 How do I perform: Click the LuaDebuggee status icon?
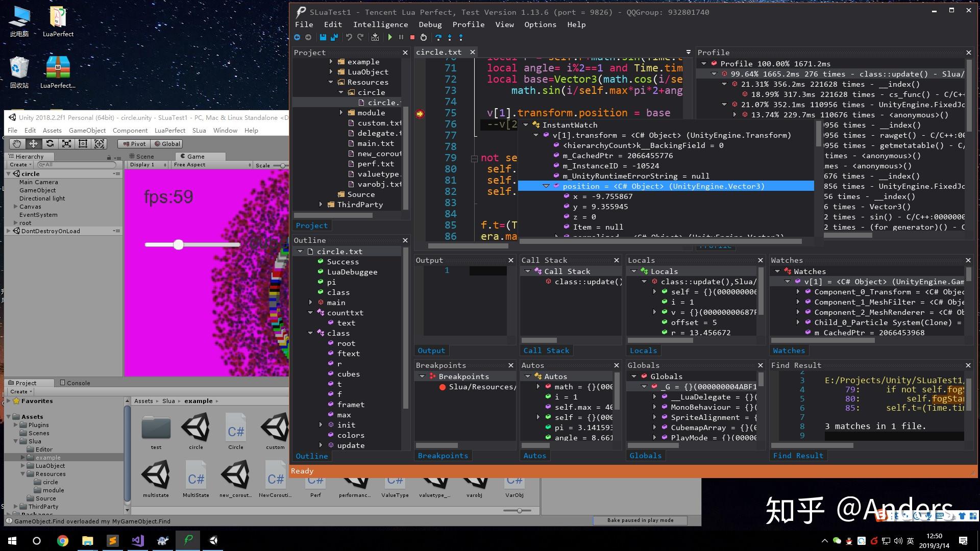[321, 271]
